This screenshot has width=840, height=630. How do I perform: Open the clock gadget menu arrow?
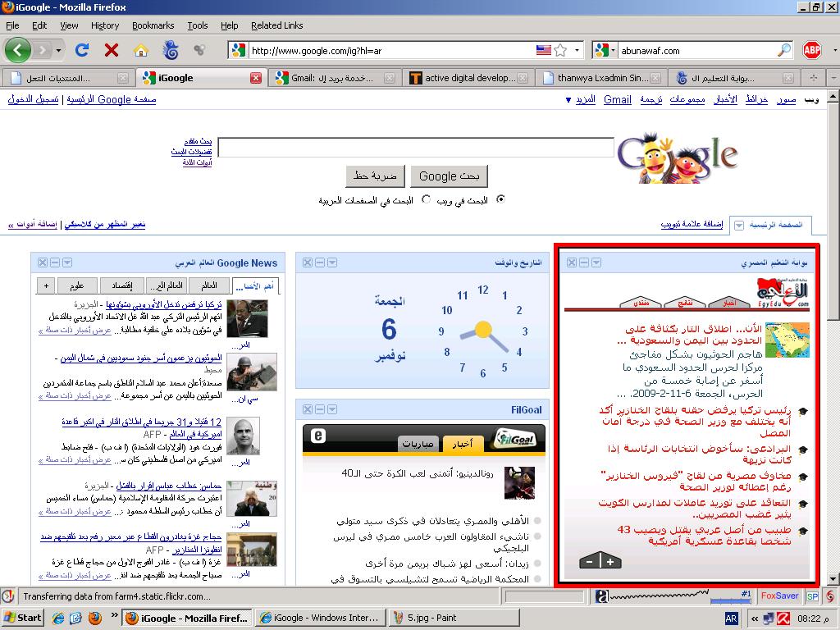pyautogui.click(x=332, y=262)
